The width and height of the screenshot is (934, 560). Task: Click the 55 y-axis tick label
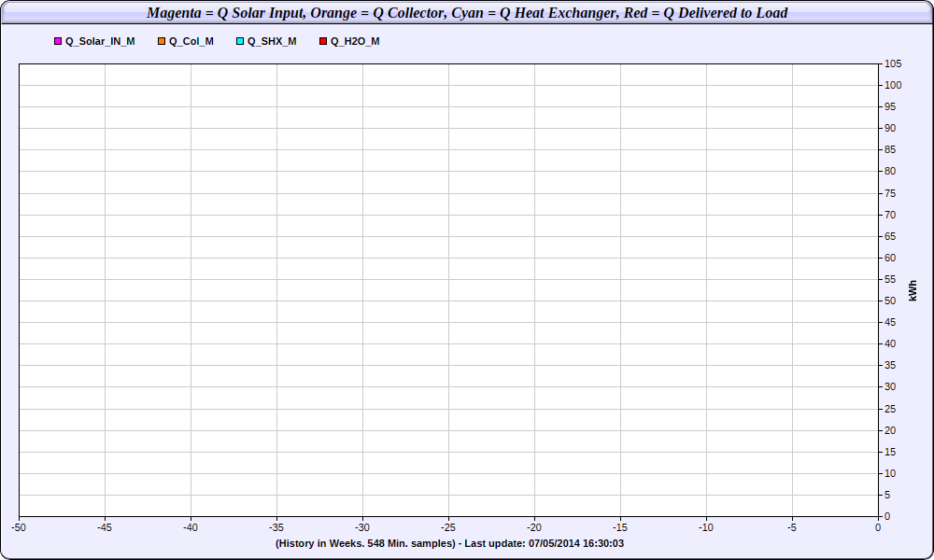pyautogui.click(x=890, y=279)
